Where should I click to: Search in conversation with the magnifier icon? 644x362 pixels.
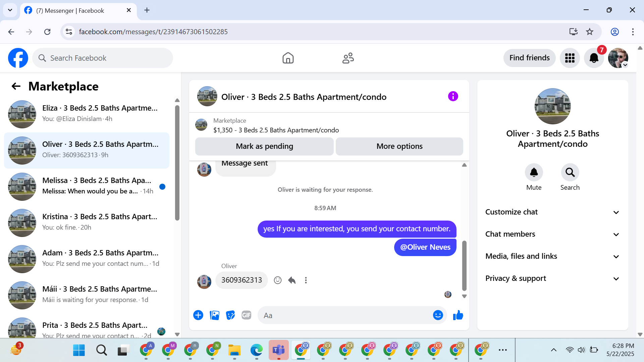[570, 172]
